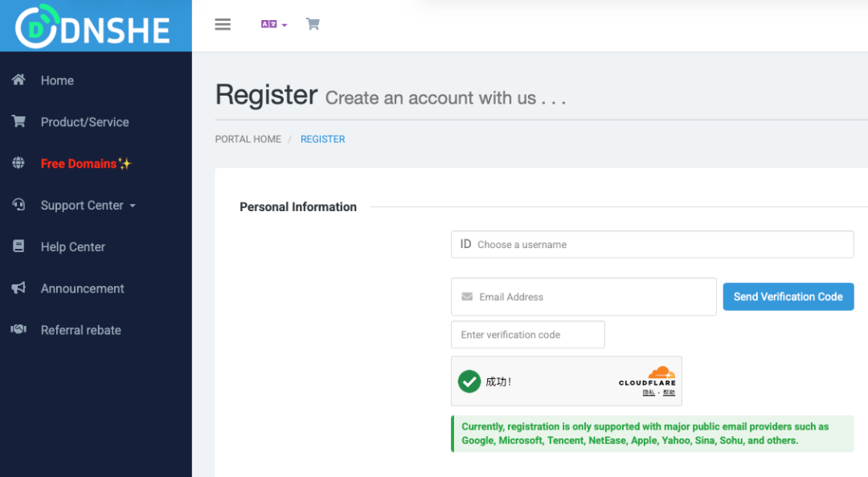Viewport: 868px width, 477px height.
Task: Go to Free Domains menu item
Action: [x=79, y=164]
